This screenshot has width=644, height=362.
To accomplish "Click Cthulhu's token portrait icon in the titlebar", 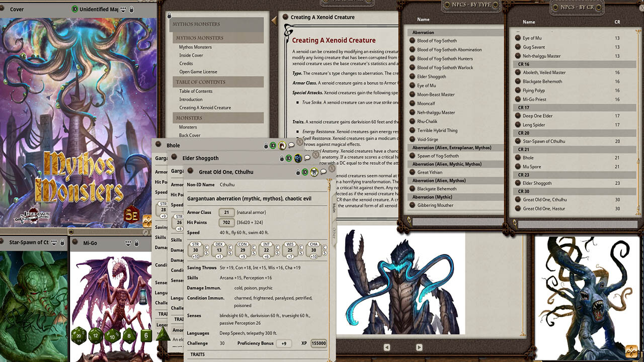I will (314, 172).
